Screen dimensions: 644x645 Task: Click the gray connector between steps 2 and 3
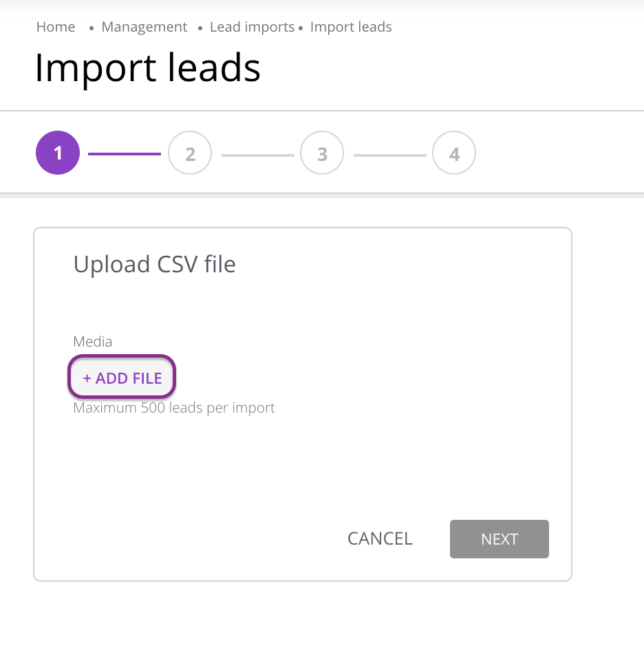257,155
